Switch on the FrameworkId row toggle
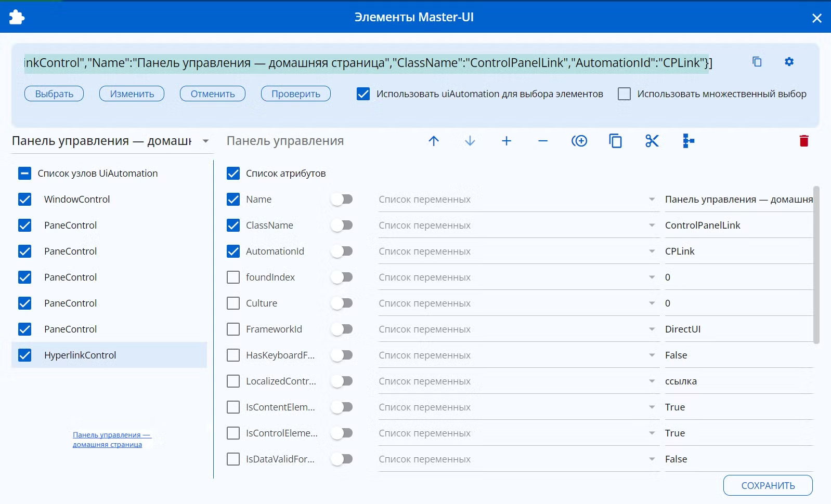This screenshot has width=831, height=504. pos(342,329)
